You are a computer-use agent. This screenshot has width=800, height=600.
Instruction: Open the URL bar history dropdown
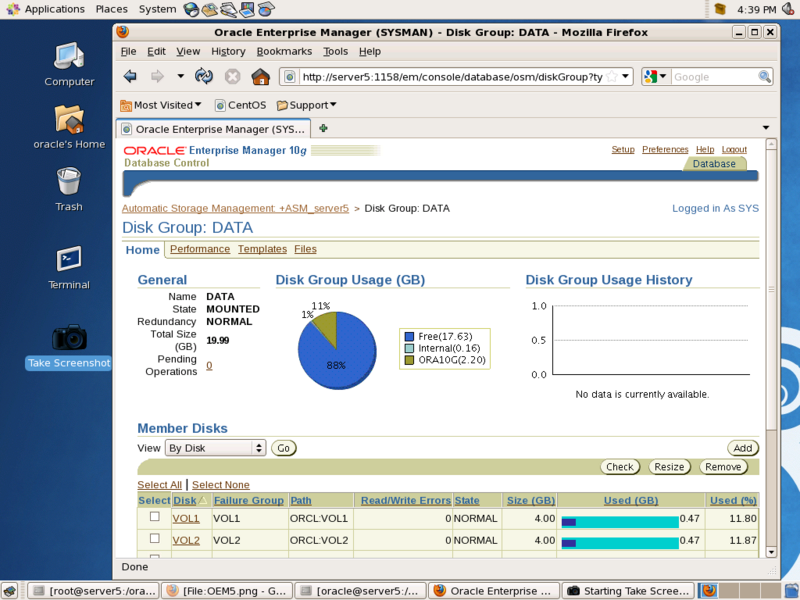pyautogui.click(x=626, y=77)
